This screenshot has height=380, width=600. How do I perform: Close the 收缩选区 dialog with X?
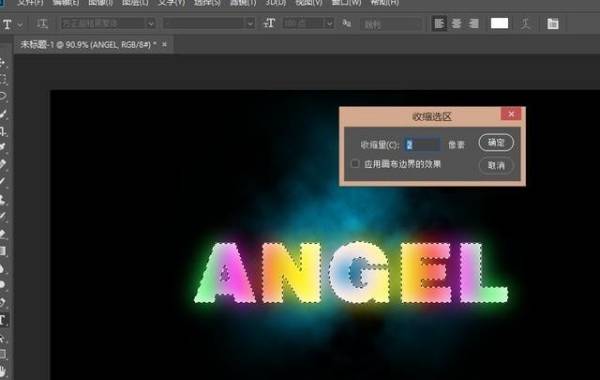[511, 114]
